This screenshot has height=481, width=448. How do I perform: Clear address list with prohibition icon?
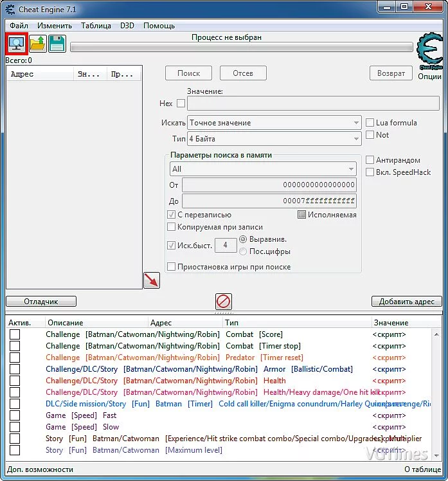point(223,302)
